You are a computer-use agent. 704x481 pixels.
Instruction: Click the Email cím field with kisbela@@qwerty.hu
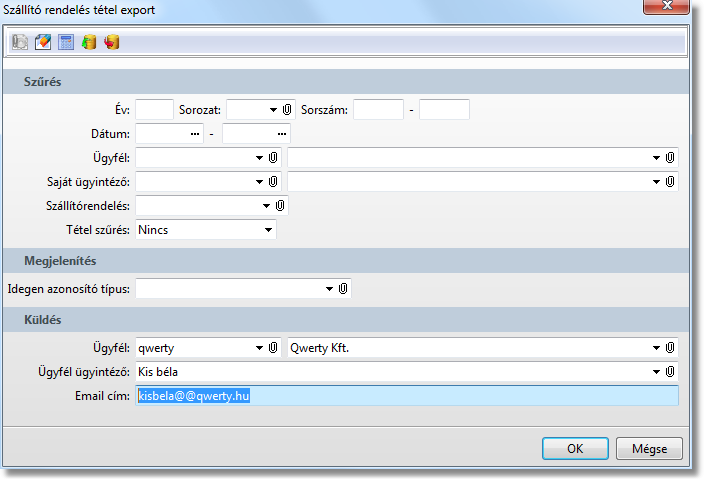pyautogui.click(x=407, y=396)
